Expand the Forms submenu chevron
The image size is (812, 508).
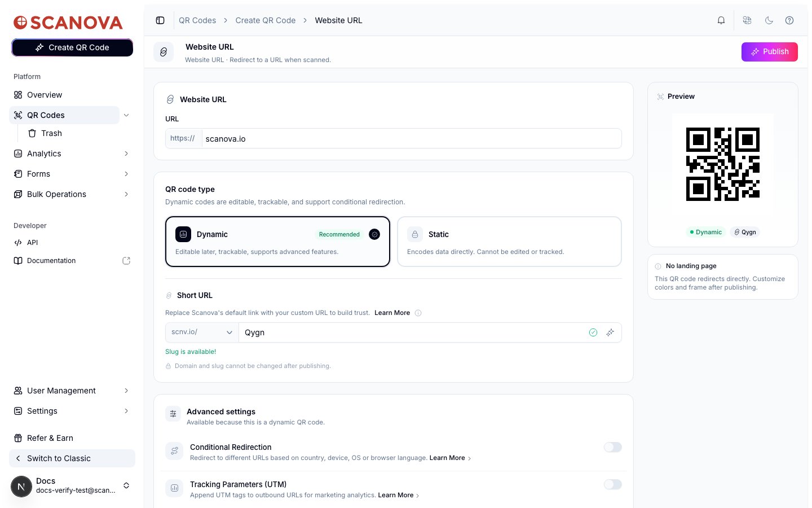point(126,174)
